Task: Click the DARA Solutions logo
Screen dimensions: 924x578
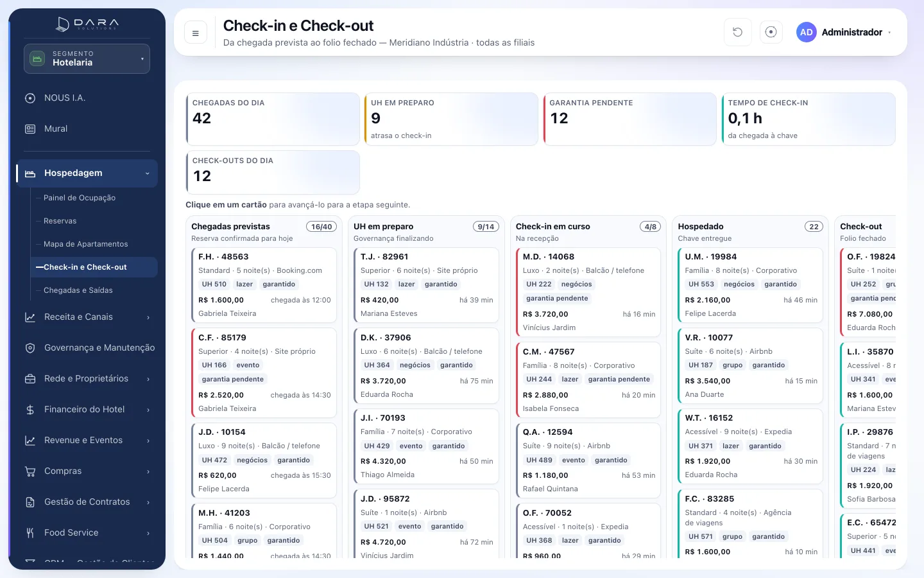Action: [x=87, y=24]
